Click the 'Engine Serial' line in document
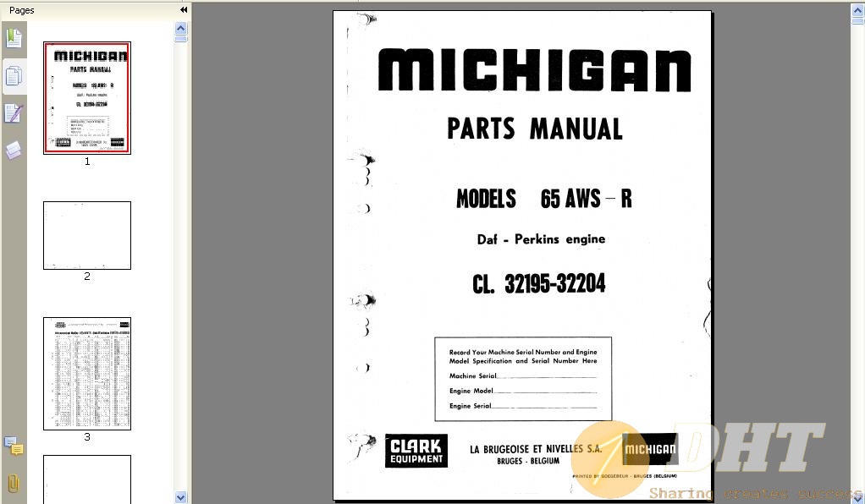 (523, 406)
